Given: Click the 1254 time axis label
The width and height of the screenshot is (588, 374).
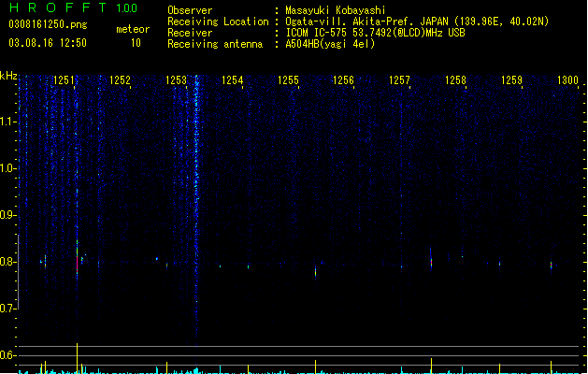Looking at the screenshot, I should point(232,80).
